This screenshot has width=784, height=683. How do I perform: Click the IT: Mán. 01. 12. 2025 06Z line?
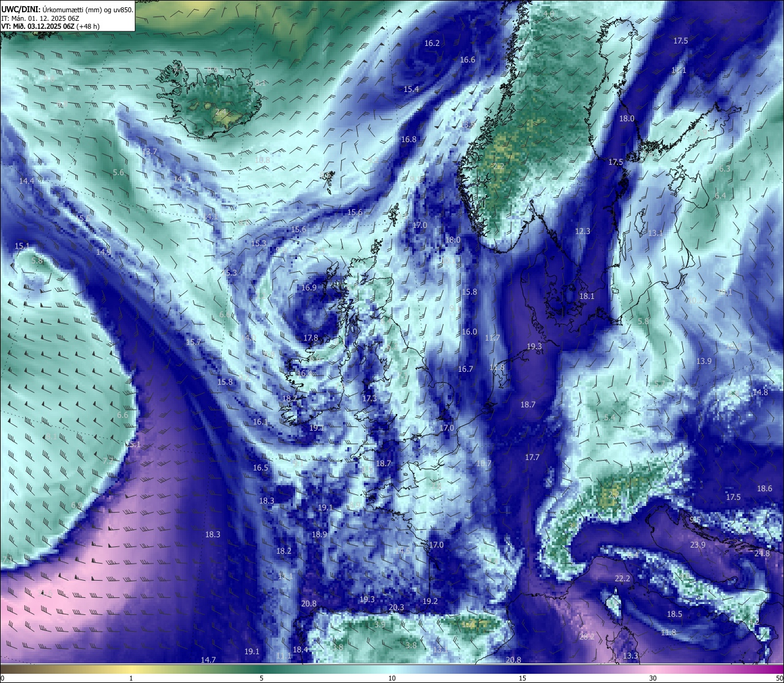(40, 18)
